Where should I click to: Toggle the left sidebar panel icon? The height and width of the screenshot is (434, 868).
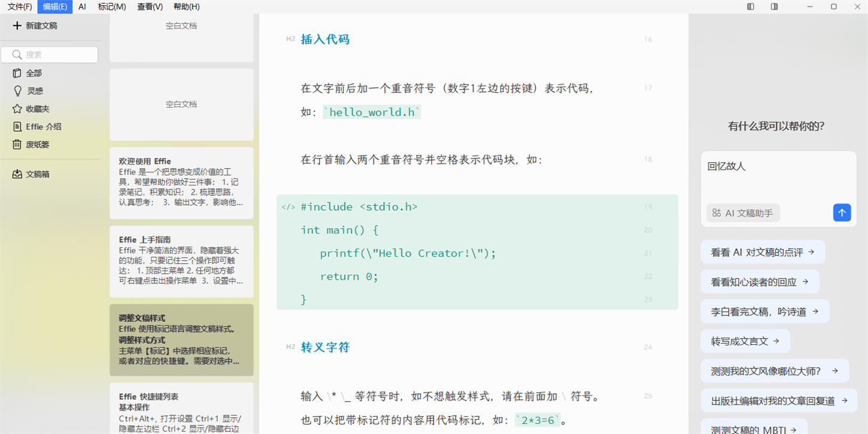(749, 5)
